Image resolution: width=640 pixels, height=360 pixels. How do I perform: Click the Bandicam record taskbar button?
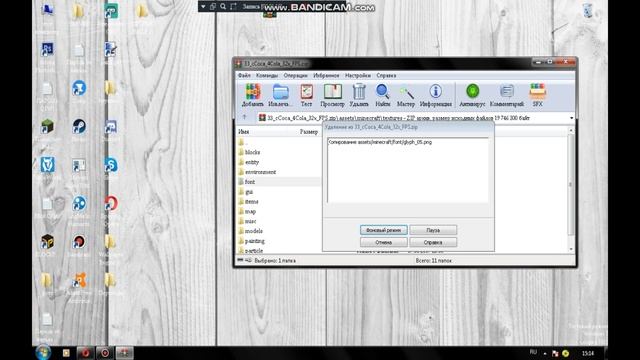[x=105, y=353]
